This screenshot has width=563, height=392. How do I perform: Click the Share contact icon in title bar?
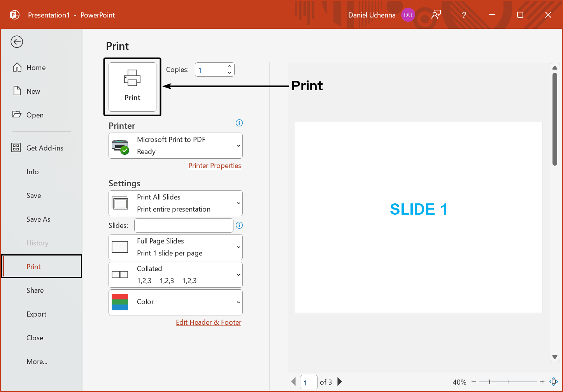click(436, 14)
